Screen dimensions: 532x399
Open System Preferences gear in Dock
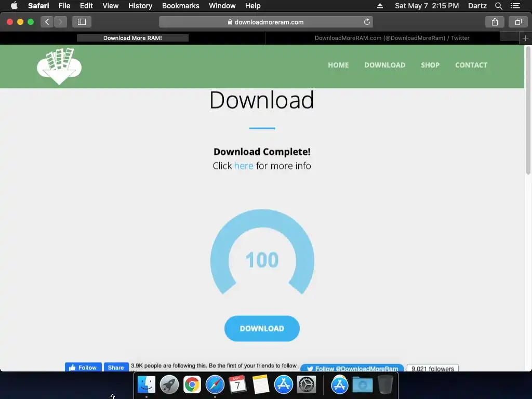307,384
